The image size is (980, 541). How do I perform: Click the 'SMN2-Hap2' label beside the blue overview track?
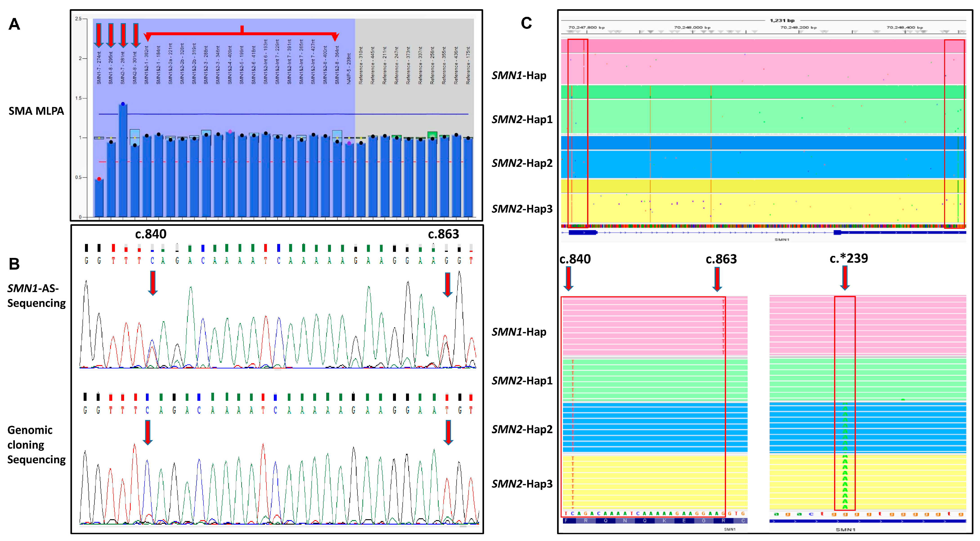coord(522,163)
